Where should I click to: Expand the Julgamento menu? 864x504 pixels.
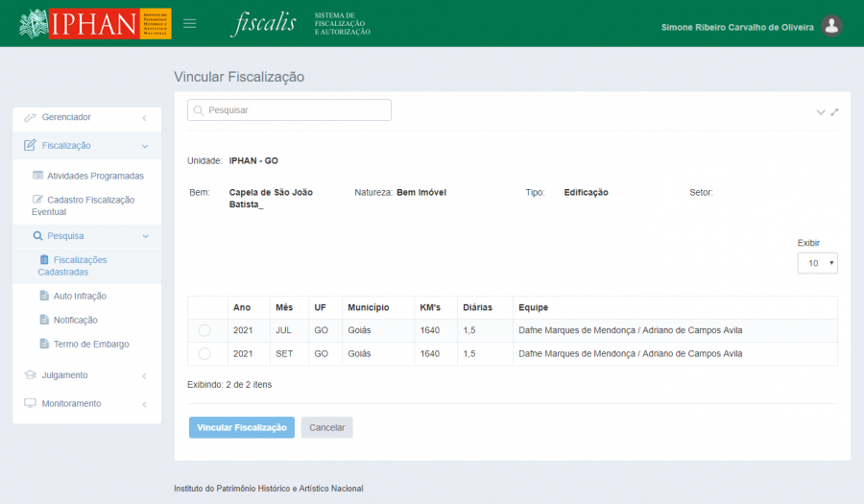point(85,374)
